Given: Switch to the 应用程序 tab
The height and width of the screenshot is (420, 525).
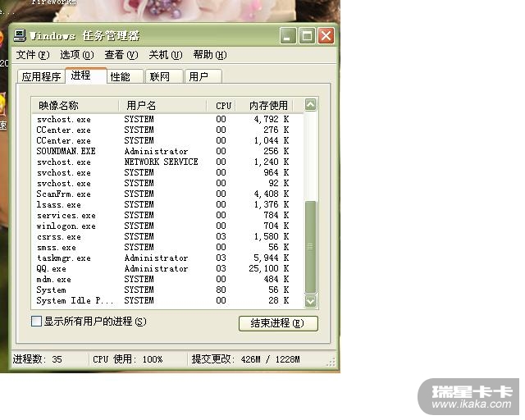Looking at the screenshot, I should pyautogui.click(x=41, y=76).
